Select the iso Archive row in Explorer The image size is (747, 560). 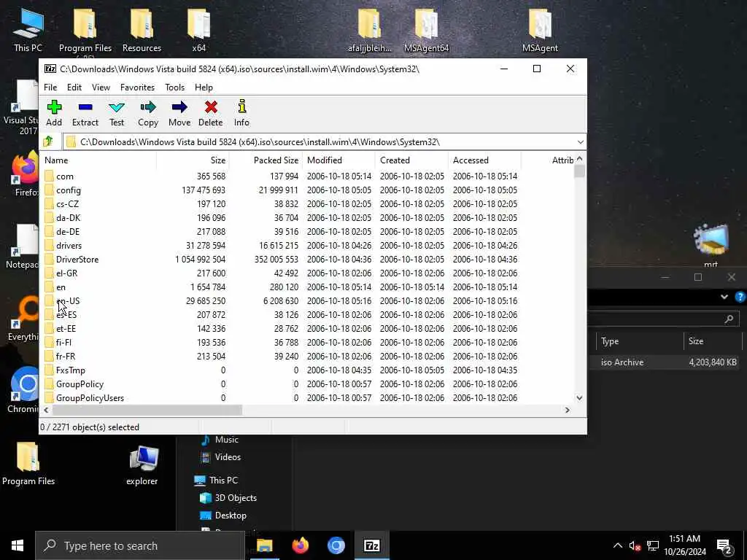tap(667, 362)
